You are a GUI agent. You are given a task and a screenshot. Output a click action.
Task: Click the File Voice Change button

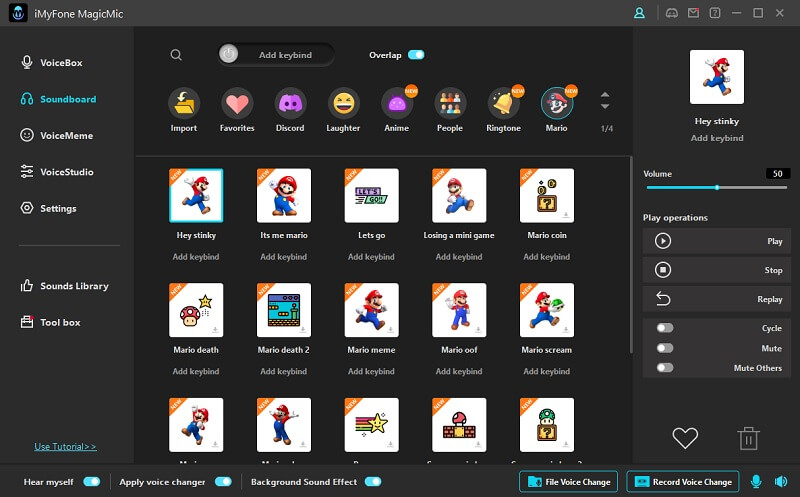pos(569,482)
